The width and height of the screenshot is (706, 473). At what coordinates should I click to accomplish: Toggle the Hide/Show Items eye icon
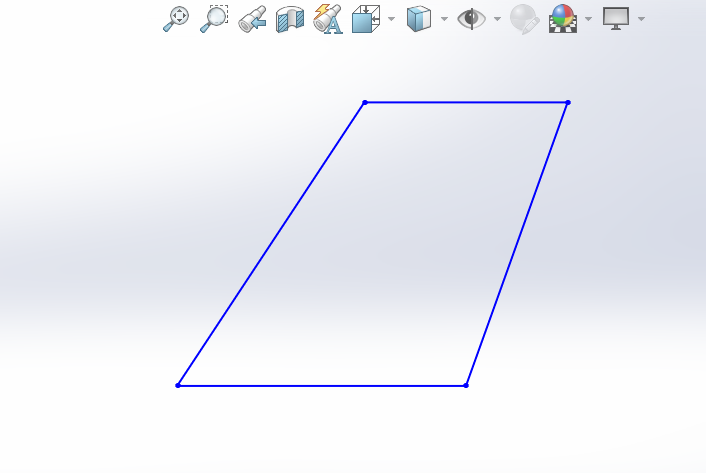[x=471, y=19]
